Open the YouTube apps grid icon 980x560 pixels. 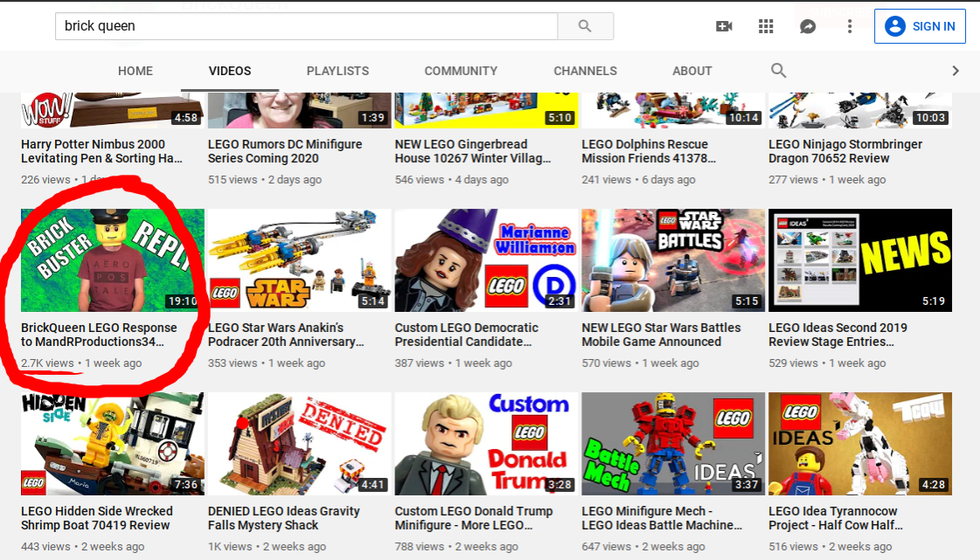coord(766,26)
